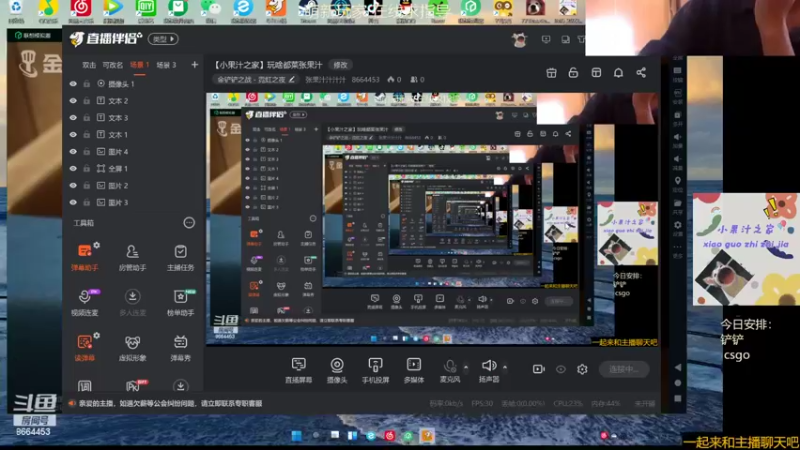Open the 类型 dropdown next to the logo

pos(163,39)
